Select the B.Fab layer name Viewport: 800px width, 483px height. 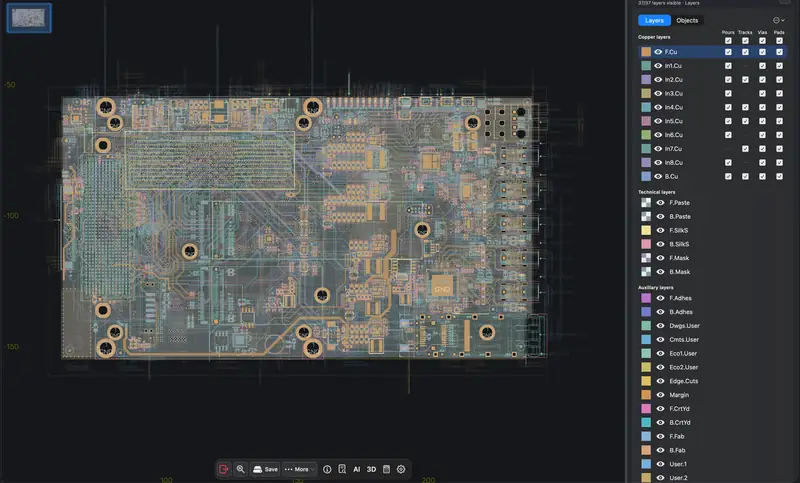click(678, 450)
